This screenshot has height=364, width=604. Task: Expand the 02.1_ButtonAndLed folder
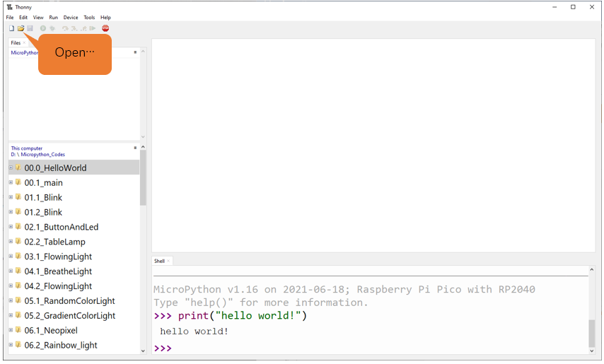pyautogui.click(x=11, y=227)
